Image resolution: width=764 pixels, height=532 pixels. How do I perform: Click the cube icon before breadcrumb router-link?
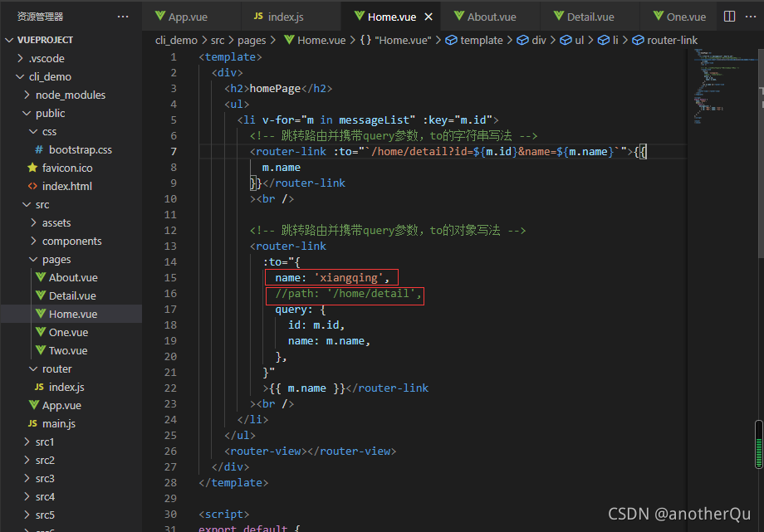(x=638, y=40)
